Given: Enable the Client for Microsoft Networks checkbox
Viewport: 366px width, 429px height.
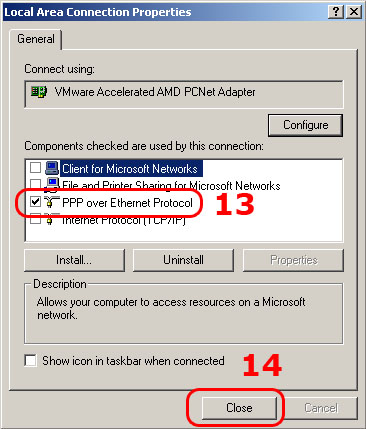Looking at the screenshot, I should tap(35, 168).
